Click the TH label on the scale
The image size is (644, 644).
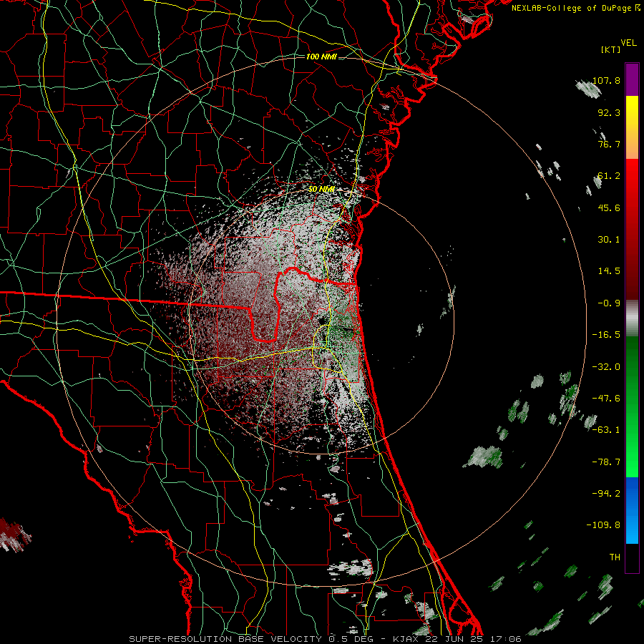[615, 557]
